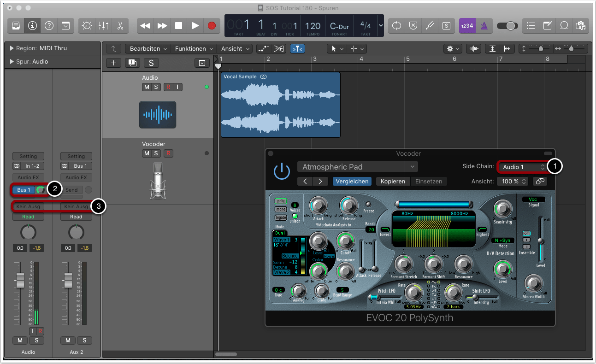The width and height of the screenshot is (596, 364).
Task: Click the add new track plus button
Action: tap(113, 63)
